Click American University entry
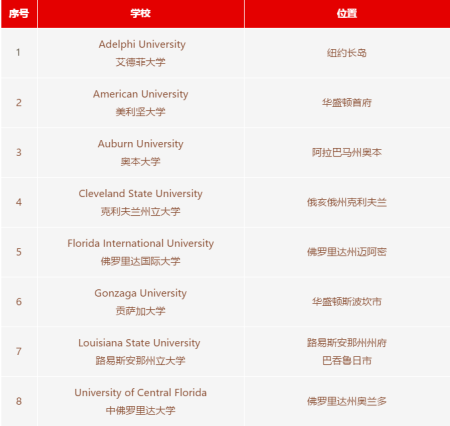This screenshot has height=426, width=450. coord(141,94)
